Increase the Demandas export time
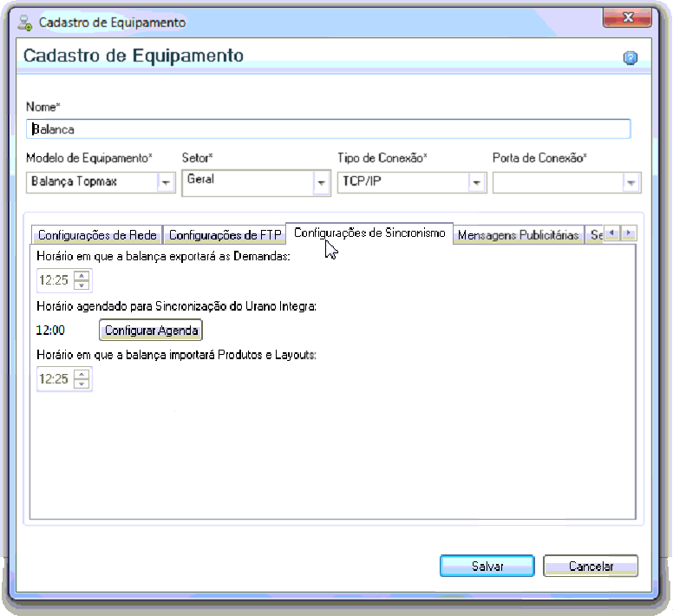The height and width of the screenshot is (616, 673). tap(82, 275)
